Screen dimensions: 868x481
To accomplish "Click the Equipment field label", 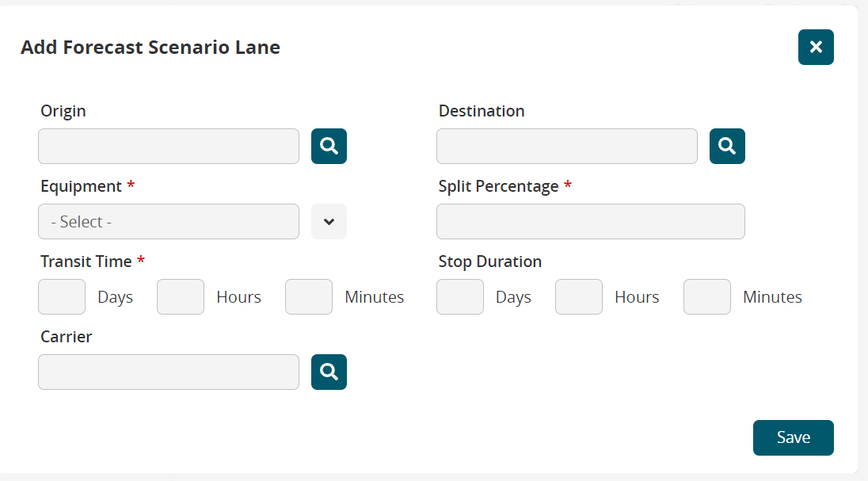I will [x=81, y=186].
